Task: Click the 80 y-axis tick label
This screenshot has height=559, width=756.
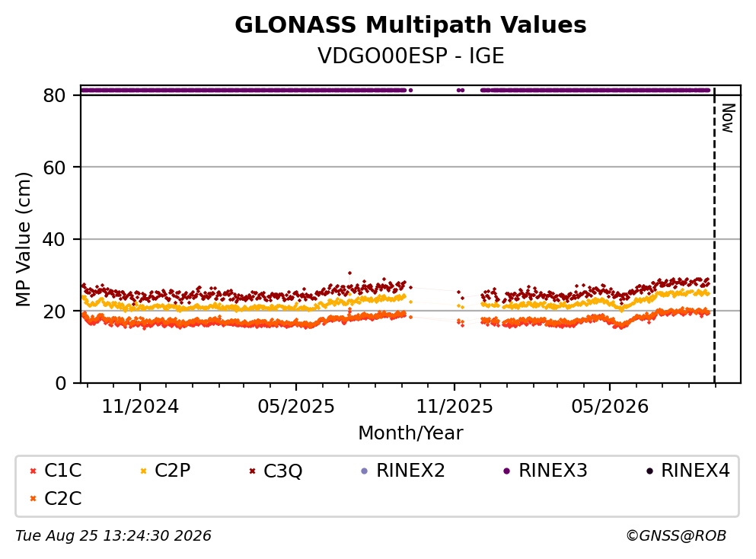Action: pyautogui.click(x=55, y=95)
